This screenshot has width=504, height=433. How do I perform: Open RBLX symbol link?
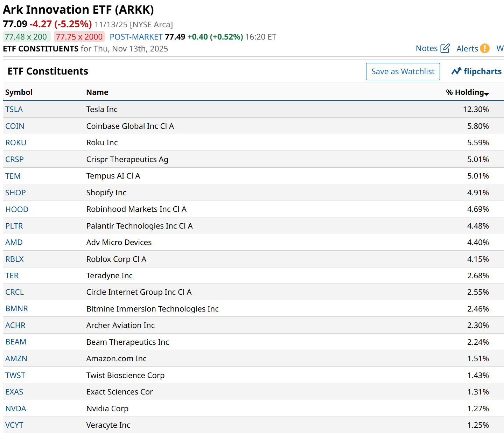(x=14, y=259)
